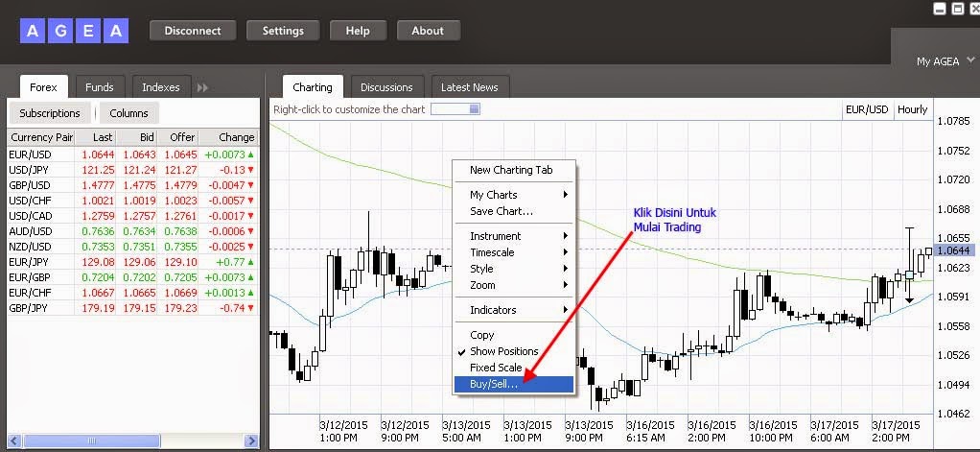The width and height of the screenshot is (980, 452).
Task: Click the Help button
Action: (x=358, y=31)
